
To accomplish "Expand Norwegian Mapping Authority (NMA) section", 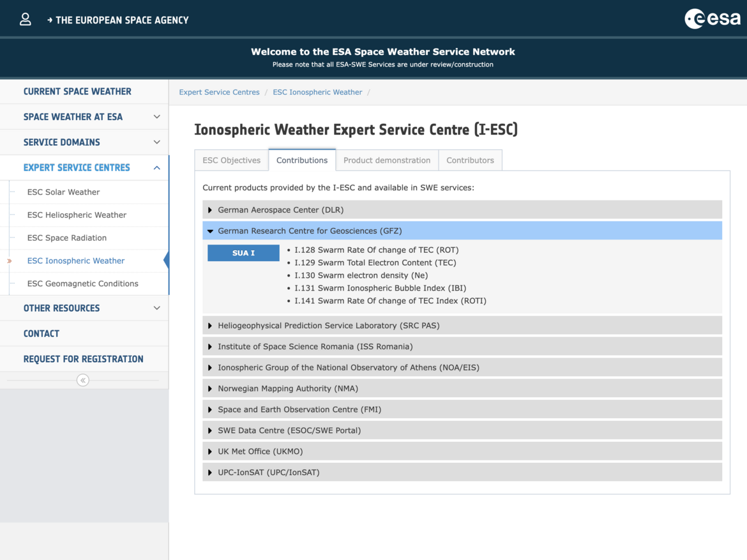I will (462, 388).
